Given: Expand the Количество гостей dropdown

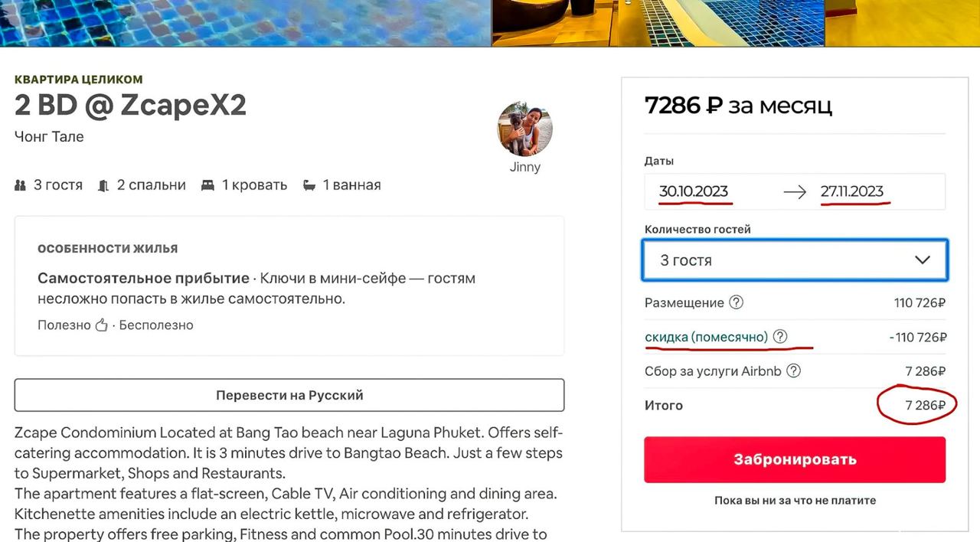Looking at the screenshot, I should pyautogui.click(x=794, y=260).
